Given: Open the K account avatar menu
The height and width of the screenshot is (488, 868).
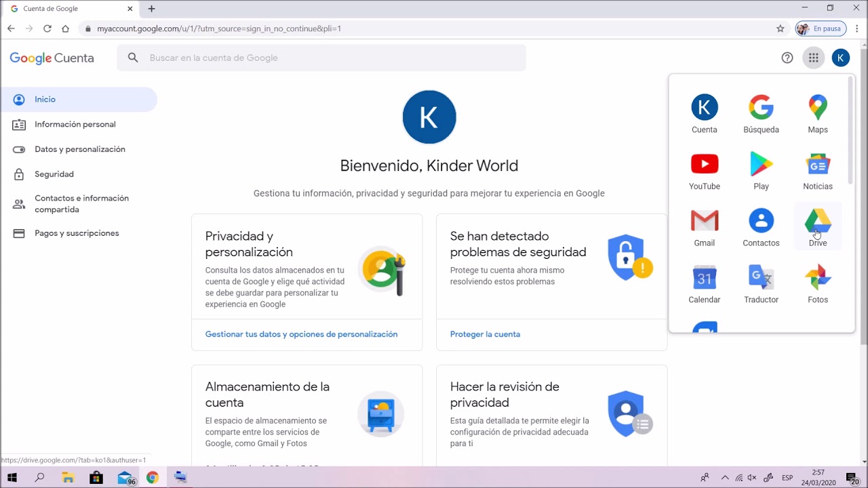Looking at the screenshot, I should [841, 58].
